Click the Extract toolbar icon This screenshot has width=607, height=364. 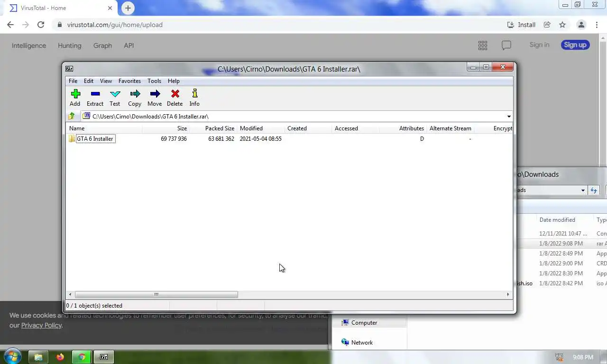[95, 94]
